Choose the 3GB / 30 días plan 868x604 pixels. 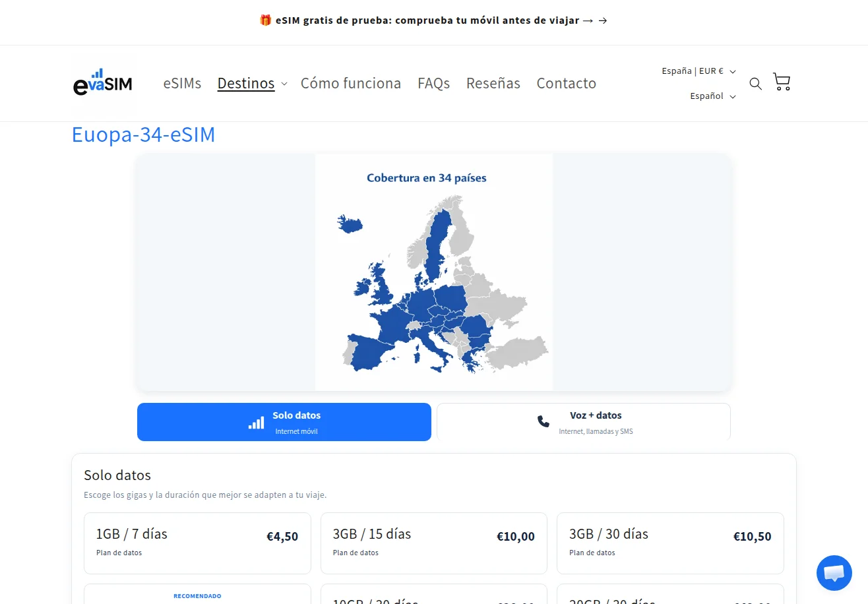[x=670, y=543]
